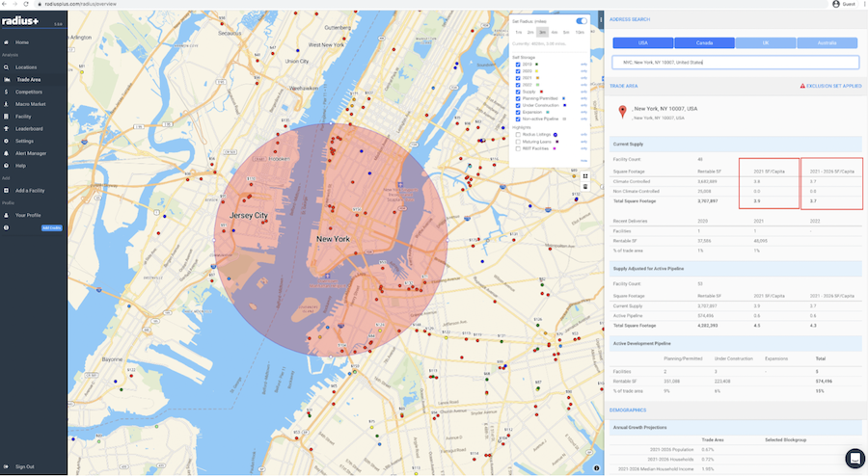Click the browser reload icon
Screen dimensions: 868x476
click(x=26, y=4)
